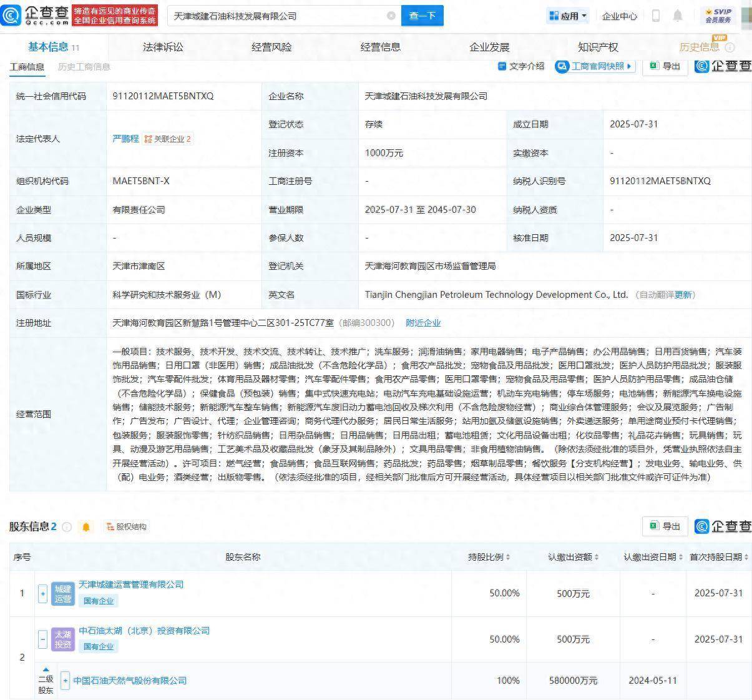Open legal representative 严鹏程 profile link

pyautogui.click(x=125, y=139)
